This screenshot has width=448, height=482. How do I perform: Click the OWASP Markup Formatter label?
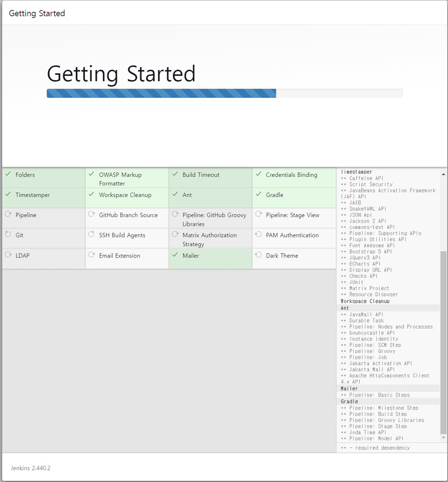(120, 179)
